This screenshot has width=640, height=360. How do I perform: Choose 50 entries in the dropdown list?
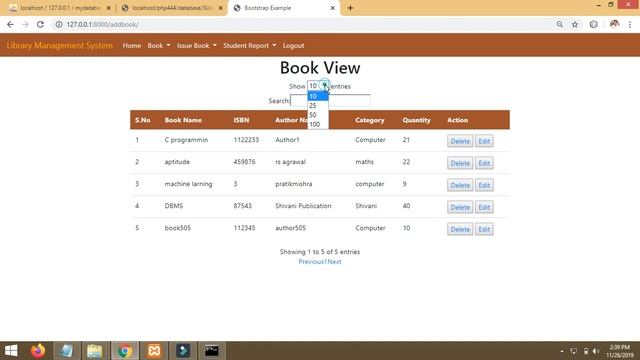[x=318, y=115]
